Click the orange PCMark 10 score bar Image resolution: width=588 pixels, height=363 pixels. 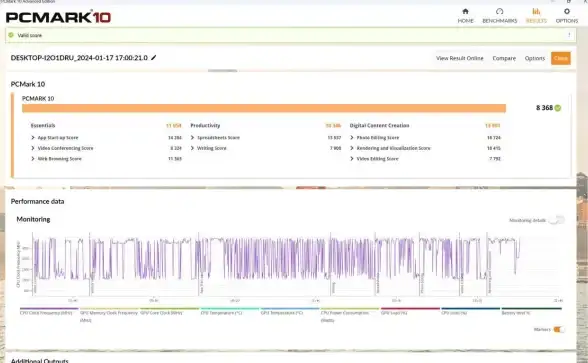click(x=264, y=108)
